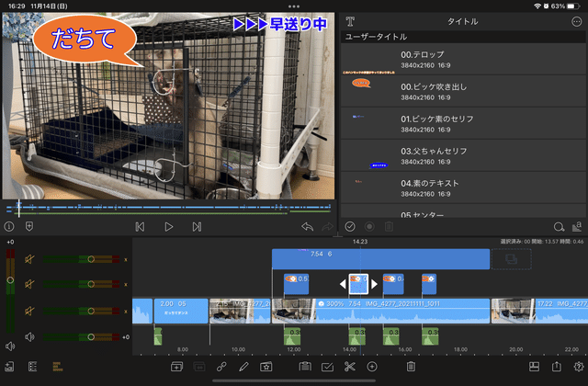Screen dimensions: 588x386
Task: Tap left trim handle of selected clip
Action: click(x=343, y=284)
